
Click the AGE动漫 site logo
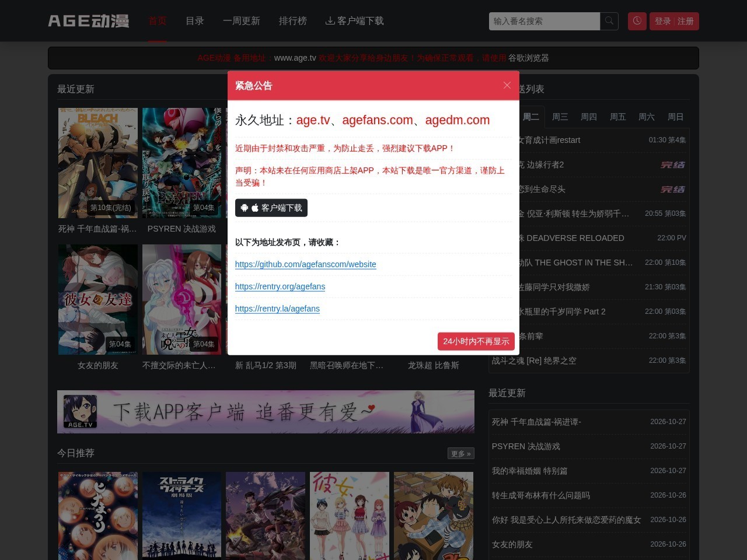click(89, 21)
